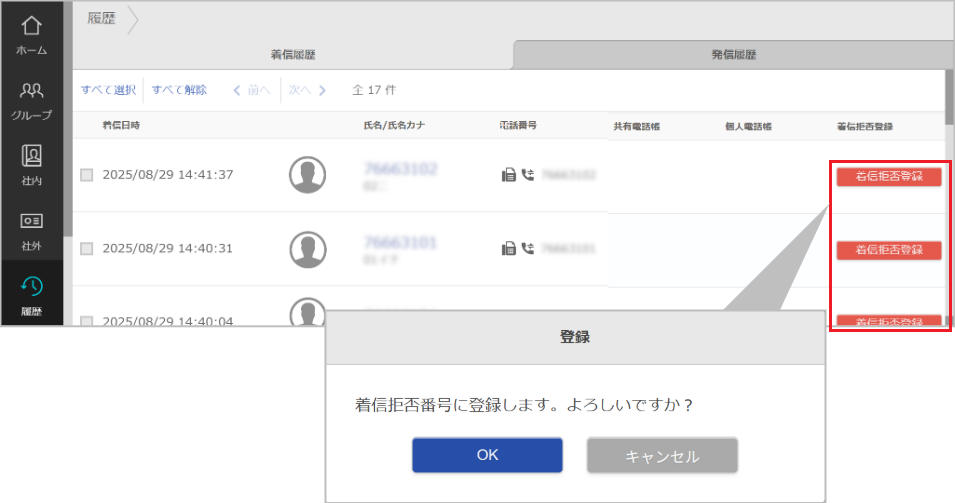Tick checkbox for the 2025/08/29 14:40:04 entry

(87, 320)
